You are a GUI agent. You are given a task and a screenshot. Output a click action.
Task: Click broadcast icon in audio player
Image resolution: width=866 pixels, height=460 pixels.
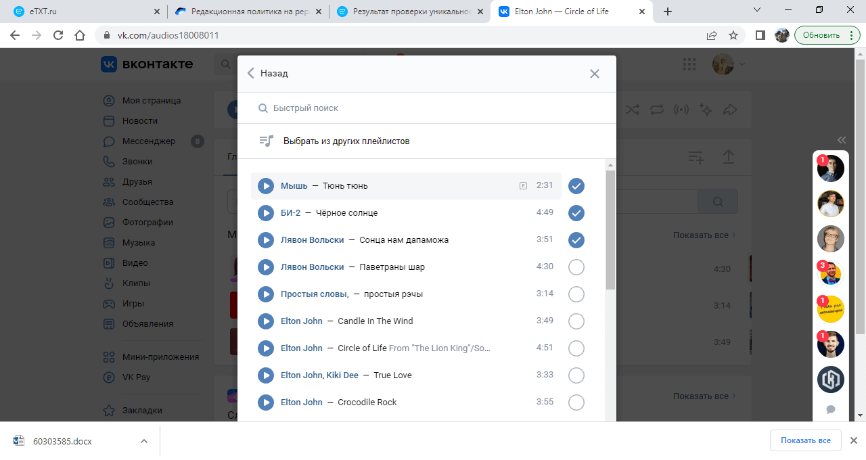click(681, 110)
